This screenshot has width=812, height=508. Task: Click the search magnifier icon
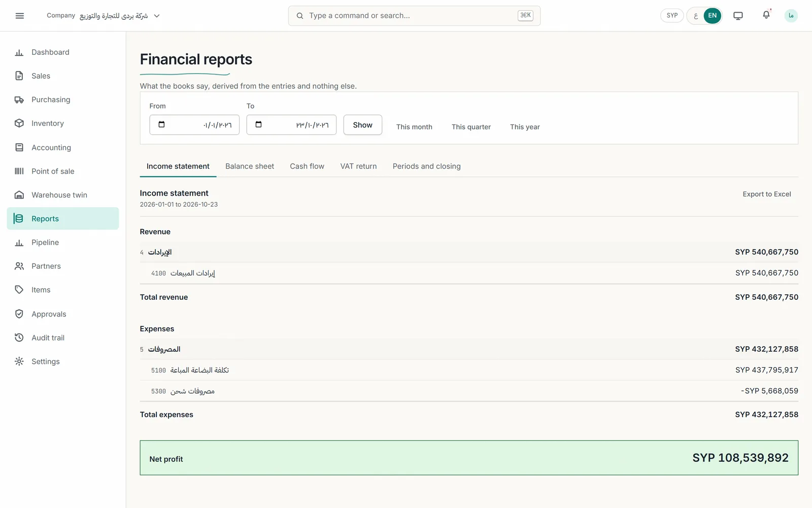(x=300, y=16)
